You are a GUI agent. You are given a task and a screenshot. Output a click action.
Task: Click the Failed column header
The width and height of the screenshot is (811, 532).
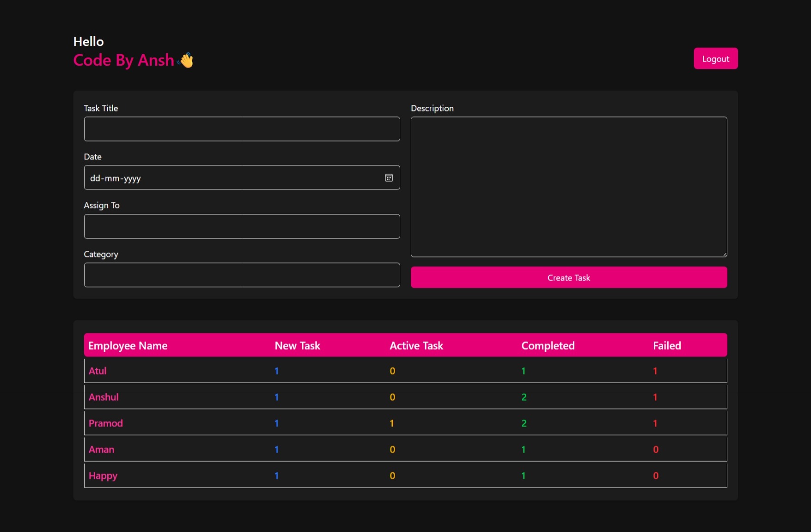[x=666, y=346]
